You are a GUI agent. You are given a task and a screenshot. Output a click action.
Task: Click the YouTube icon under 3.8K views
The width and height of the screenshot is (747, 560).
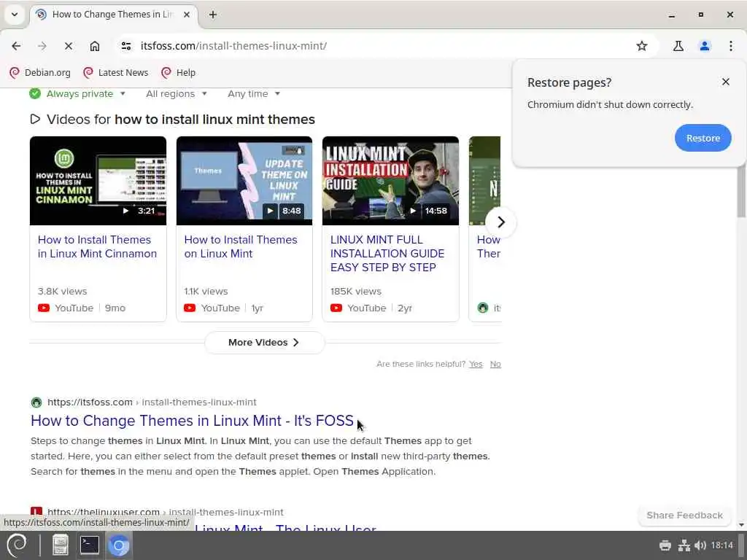click(x=43, y=308)
